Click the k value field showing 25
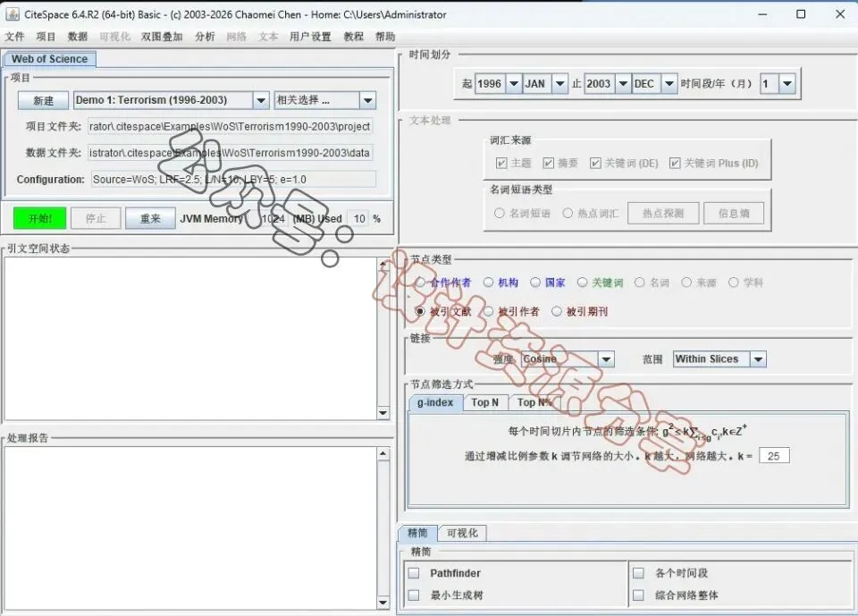Image resolution: width=858 pixels, height=616 pixels. click(x=774, y=456)
